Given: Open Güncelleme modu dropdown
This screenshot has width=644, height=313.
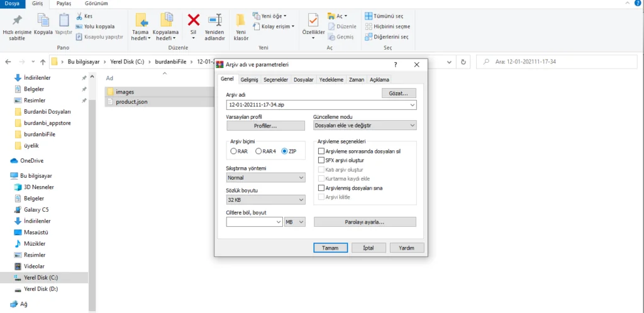Looking at the screenshot, I should [365, 125].
